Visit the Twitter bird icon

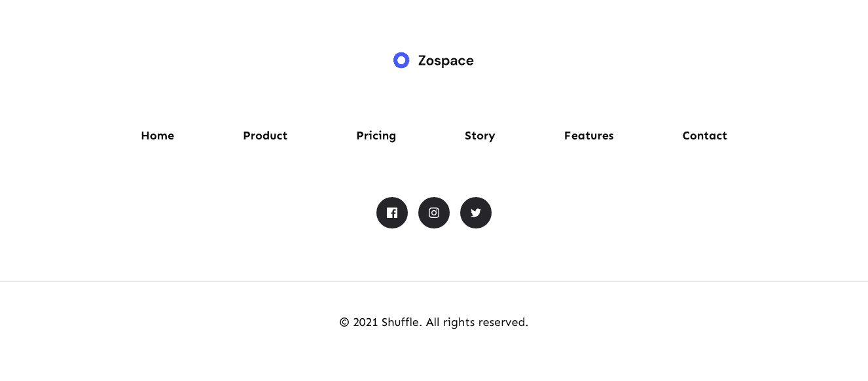(476, 213)
